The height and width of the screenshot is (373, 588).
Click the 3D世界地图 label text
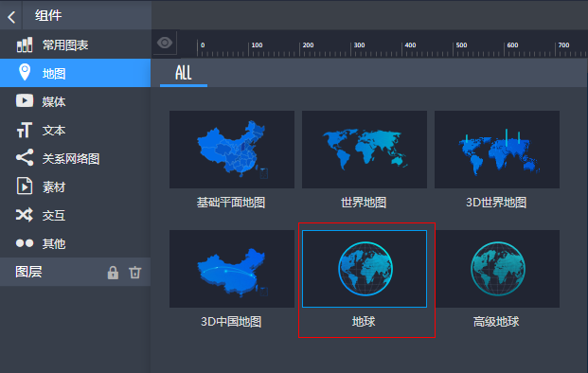tap(496, 203)
